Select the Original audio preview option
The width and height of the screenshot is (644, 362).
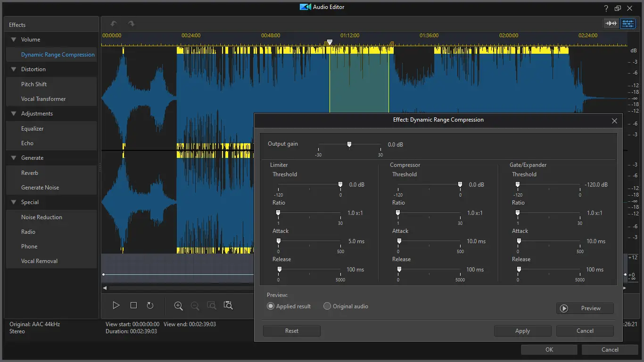(327, 306)
